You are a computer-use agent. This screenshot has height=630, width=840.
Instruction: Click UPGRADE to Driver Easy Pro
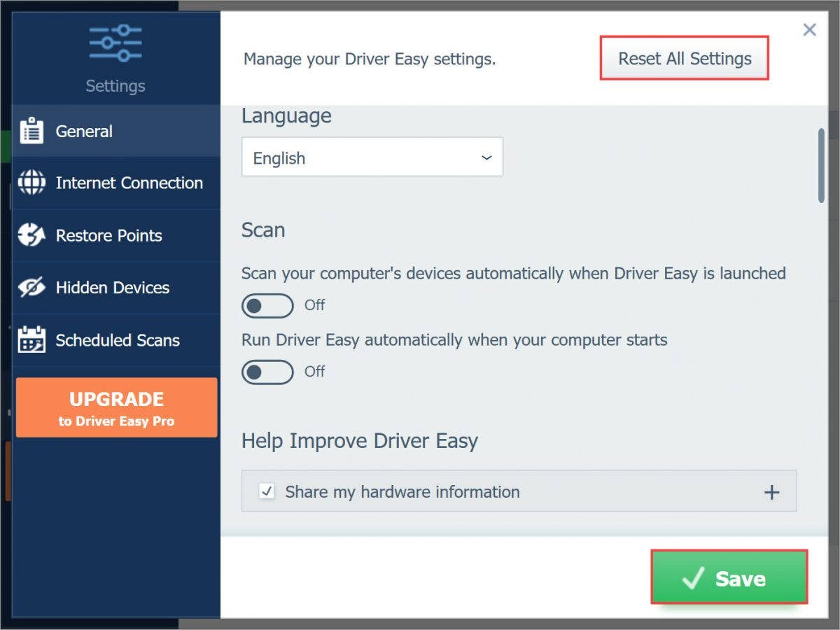(116, 408)
